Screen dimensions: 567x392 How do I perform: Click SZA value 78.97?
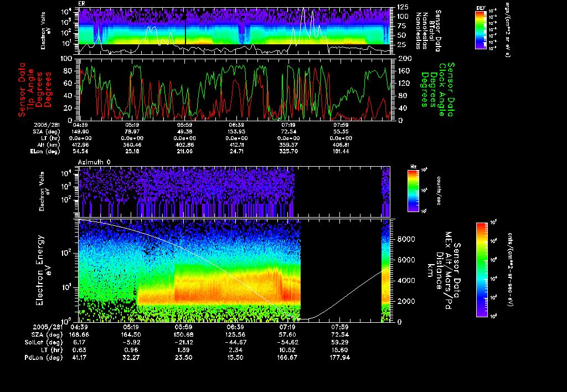[132, 132]
